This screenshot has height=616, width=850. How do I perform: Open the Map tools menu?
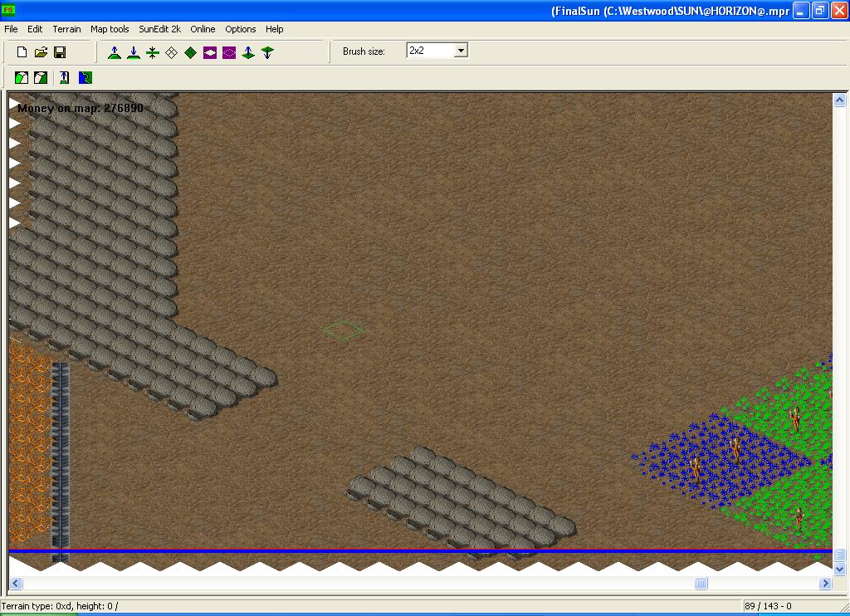click(x=110, y=29)
